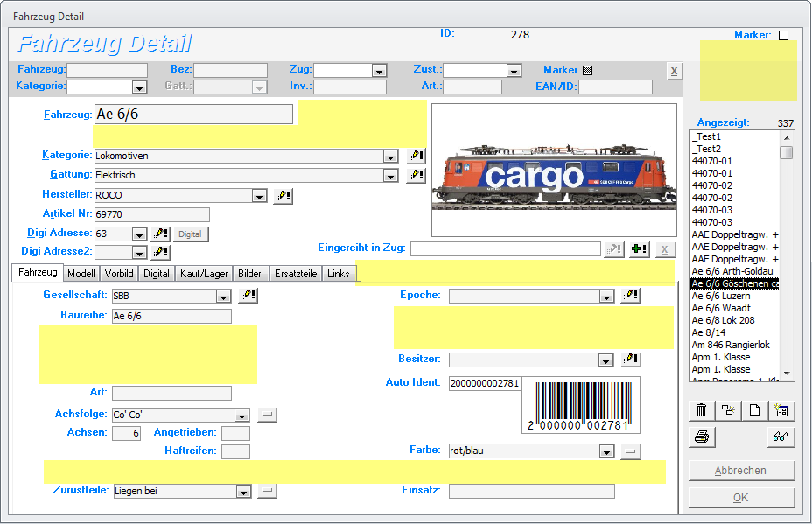The image size is (812, 524).
Task: Click the dash button next to Achsfolge
Action: pos(267,415)
